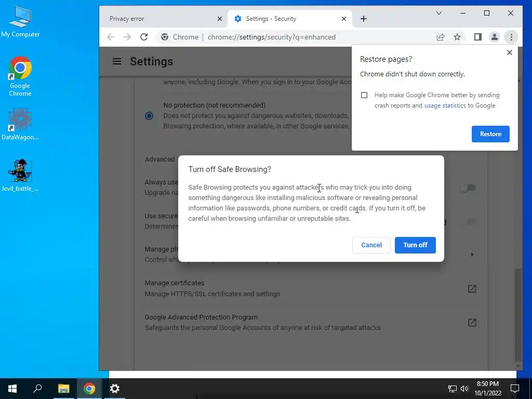
Task: Click the volume speaker tray icon
Action: coord(464,389)
